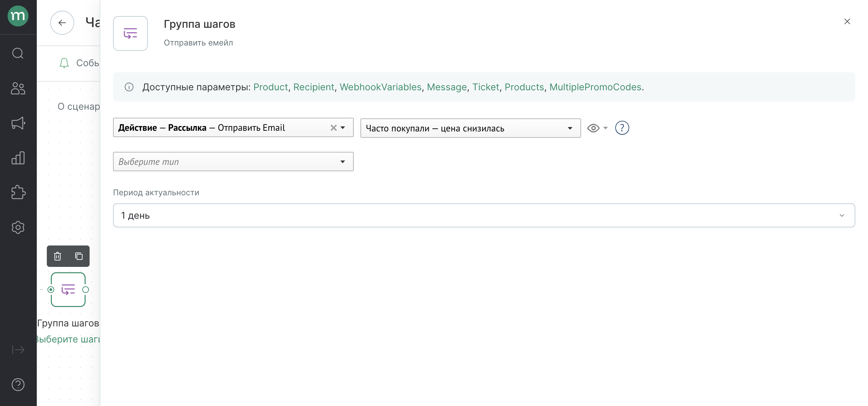Open the Product parameter link
The image size is (868, 406).
pos(270,87)
